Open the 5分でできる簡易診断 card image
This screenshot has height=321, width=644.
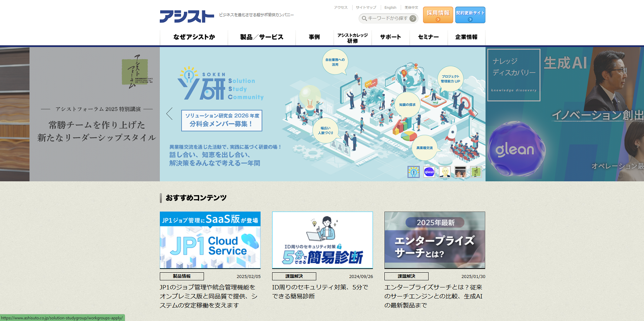[x=322, y=240]
